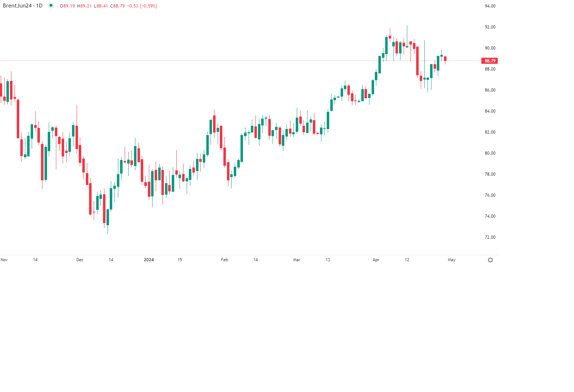Click the Apr label on time axis
Image resolution: width=574 pixels, height=392 pixels.
coord(376,260)
